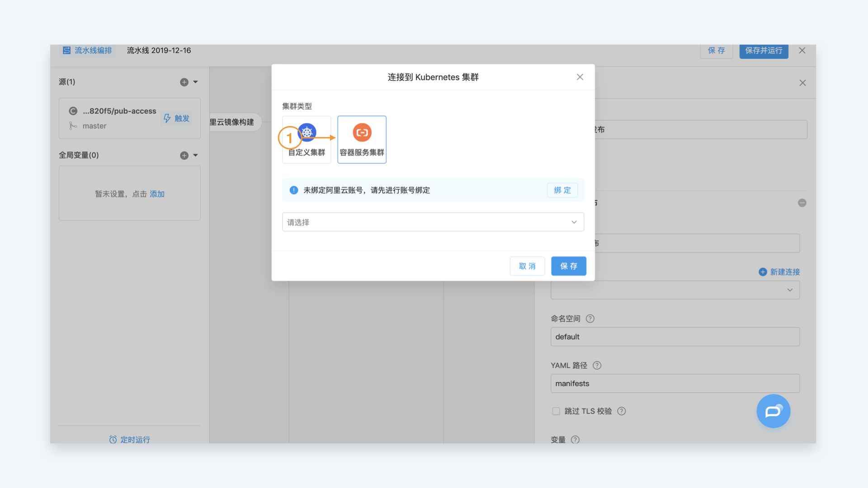868x488 pixels.
Task: Close the right-side task settings panel
Action: point(803,83)
